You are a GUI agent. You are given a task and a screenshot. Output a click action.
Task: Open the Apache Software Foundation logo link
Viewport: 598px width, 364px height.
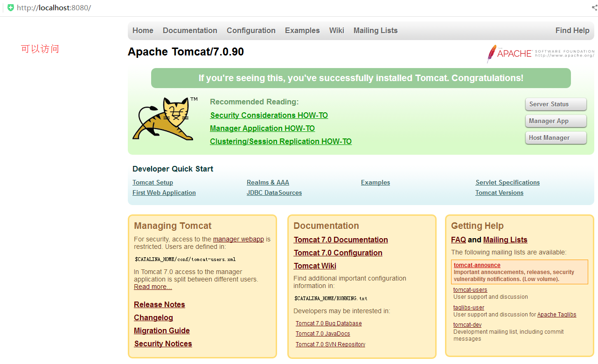click(540, 54)
